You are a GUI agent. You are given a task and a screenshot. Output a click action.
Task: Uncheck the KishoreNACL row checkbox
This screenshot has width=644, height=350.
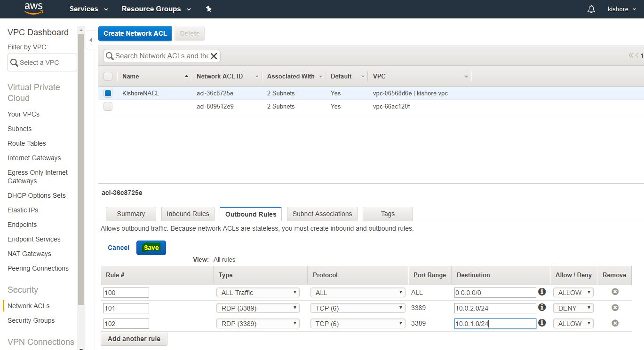(108, 93)
